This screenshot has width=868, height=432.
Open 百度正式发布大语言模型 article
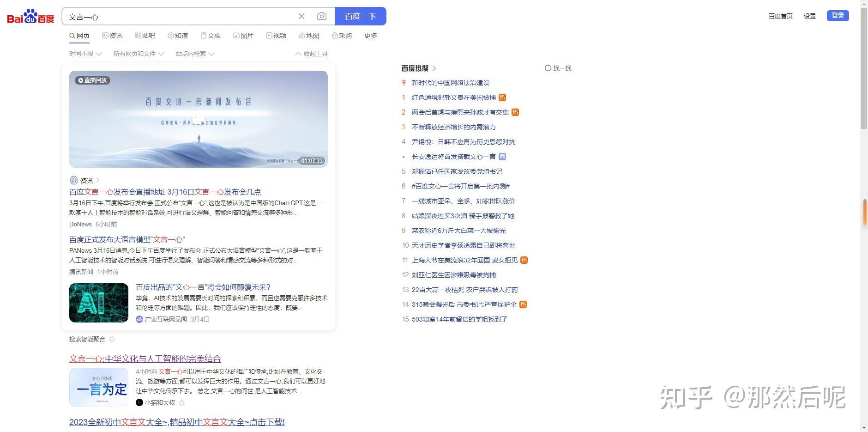click(x=127, y=239)
